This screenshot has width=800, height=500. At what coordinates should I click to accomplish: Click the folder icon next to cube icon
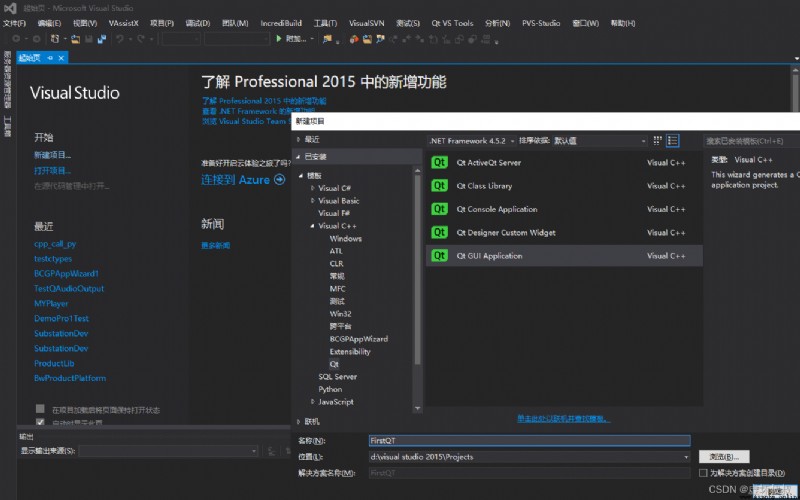tap(367, 39)
